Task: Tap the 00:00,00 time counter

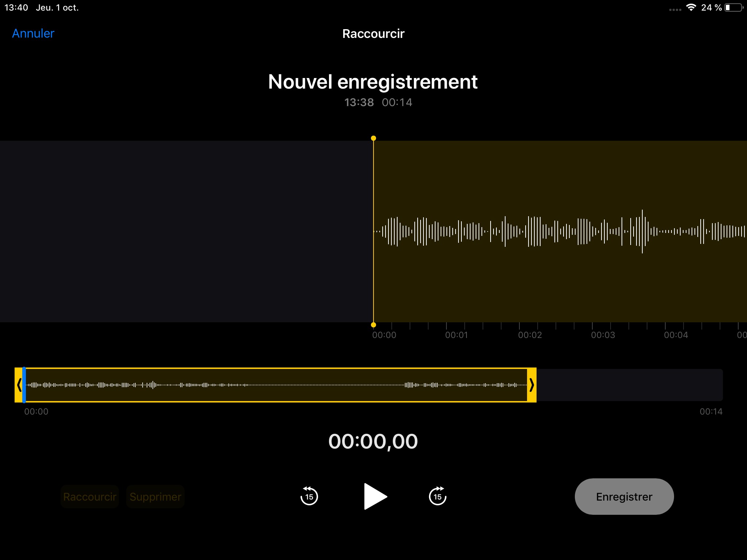Action: click(x=373, y=441)
